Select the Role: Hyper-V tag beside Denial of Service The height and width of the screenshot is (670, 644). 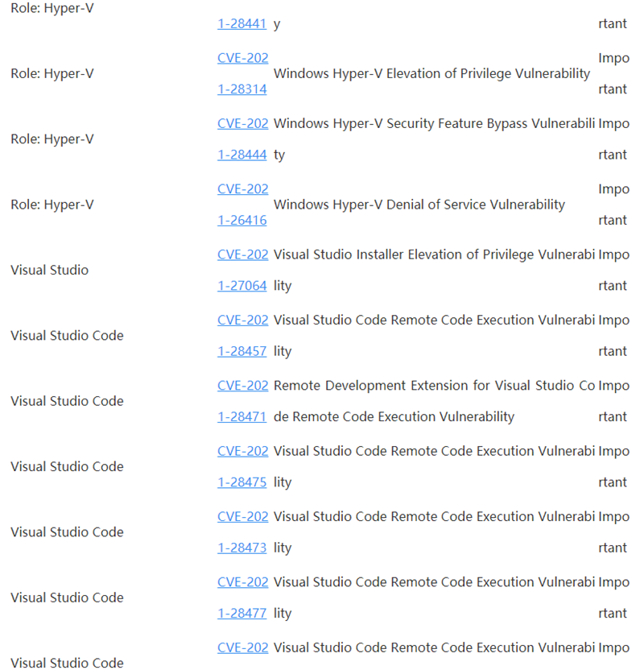(52, 205)
